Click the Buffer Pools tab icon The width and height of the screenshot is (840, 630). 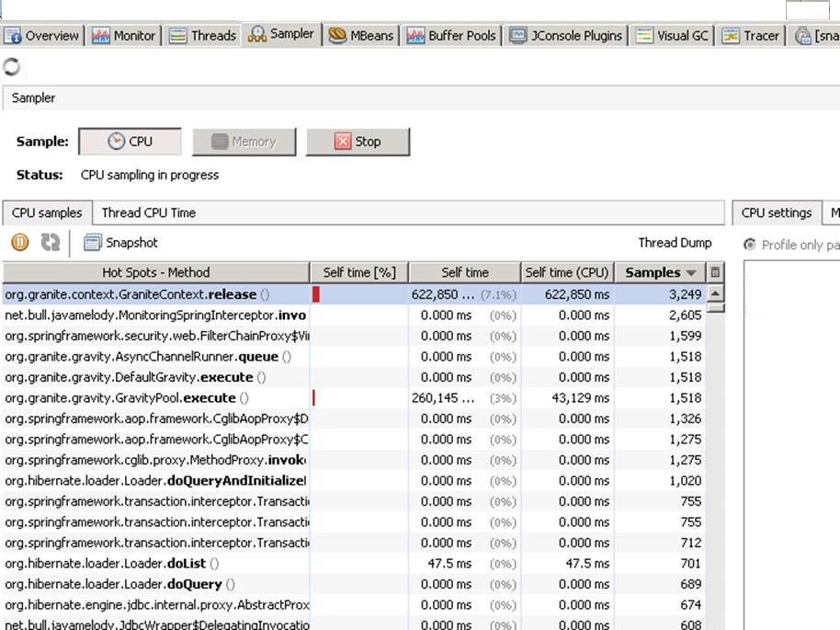[415, 36]
